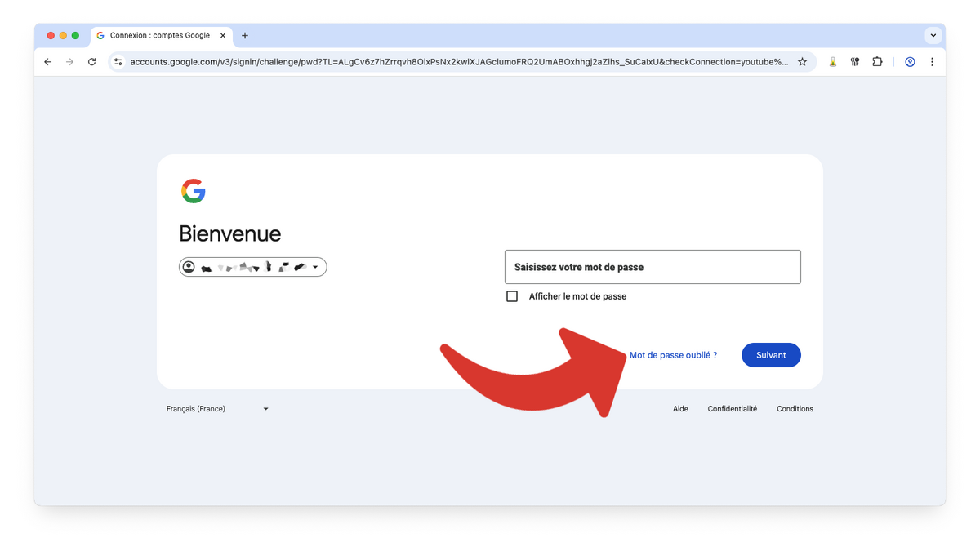Open the Chrome profile avatar icon
The image size is (980, 551).
tap(910, 62)
